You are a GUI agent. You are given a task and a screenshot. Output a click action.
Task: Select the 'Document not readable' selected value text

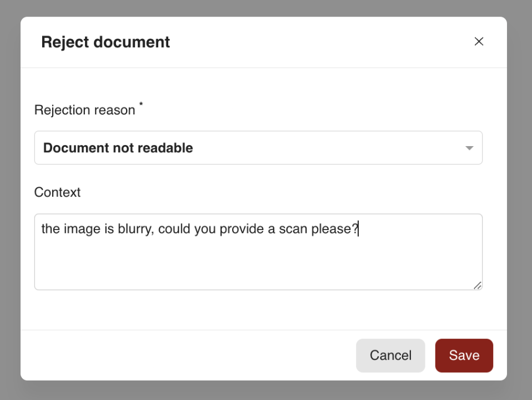tap(118, 148)
